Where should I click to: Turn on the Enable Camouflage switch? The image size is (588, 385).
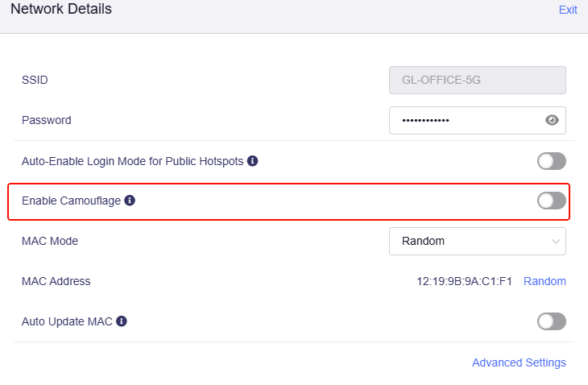coord(551,201)
